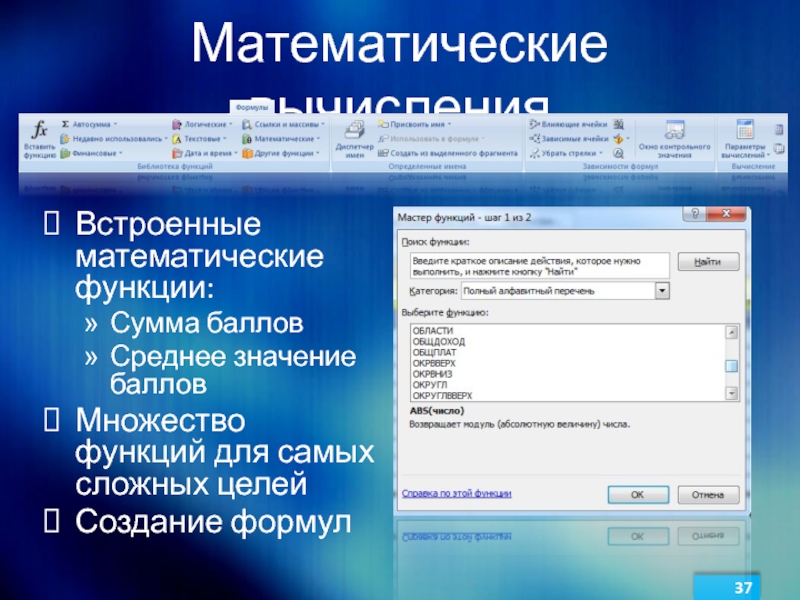This screenshot has width=800, height=600.
Task: Select the Формулы ribbon tab
Action: (x=252, y=108)
